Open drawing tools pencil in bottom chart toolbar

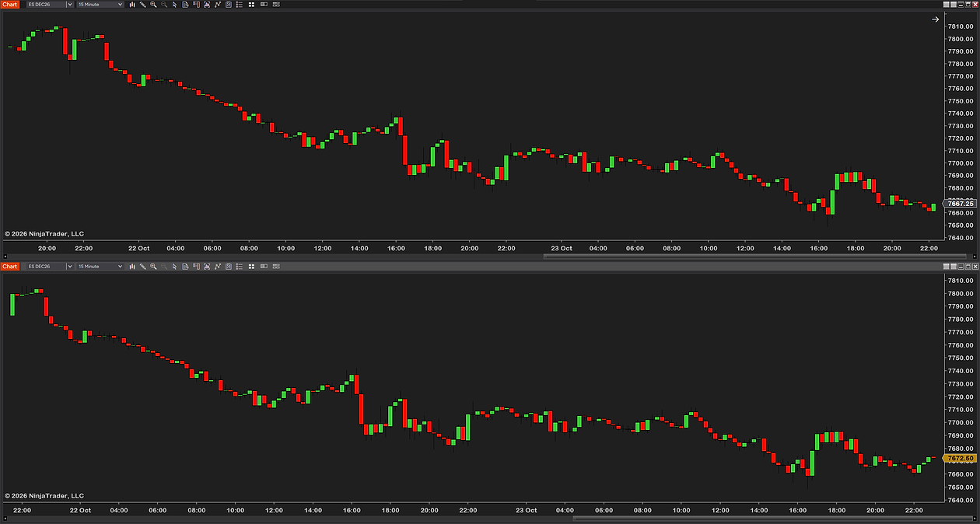coord(142,267)
